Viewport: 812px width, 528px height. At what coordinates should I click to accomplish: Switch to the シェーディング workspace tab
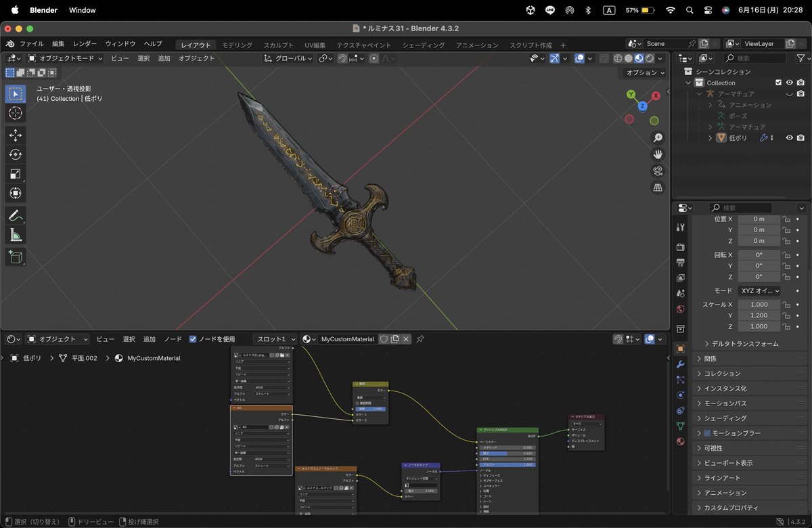[x=424, y=45]
